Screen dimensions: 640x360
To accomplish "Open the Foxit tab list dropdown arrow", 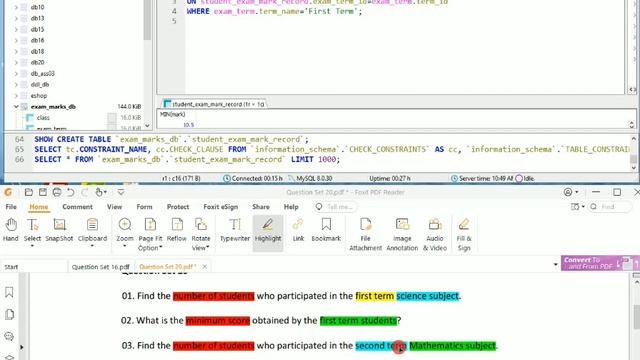I will pyautogui.click(x=555, y=264).
